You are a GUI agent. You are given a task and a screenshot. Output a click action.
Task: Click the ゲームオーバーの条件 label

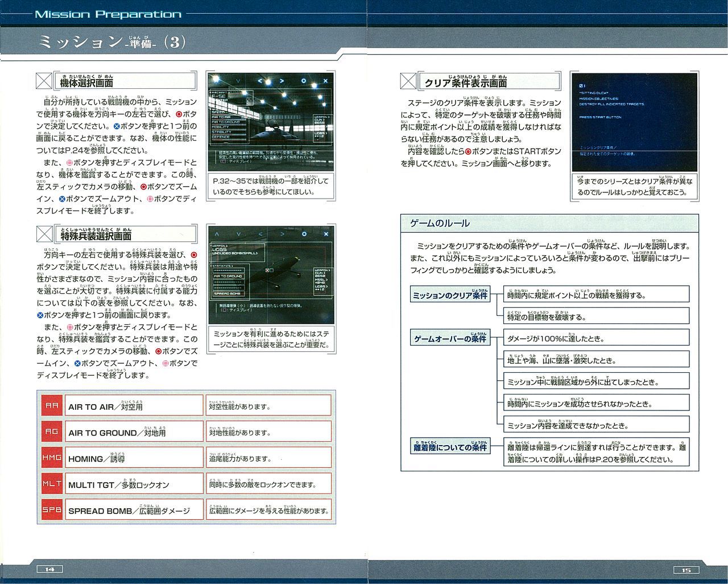click(x=450, y=338)
